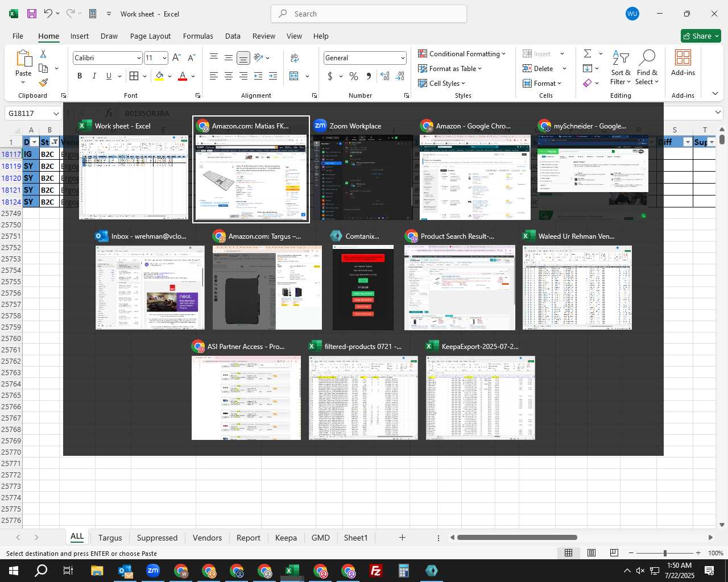Click the Share button
Viewport: 728px width, 582px height.
pyautogui.click(x=701, y=36)
